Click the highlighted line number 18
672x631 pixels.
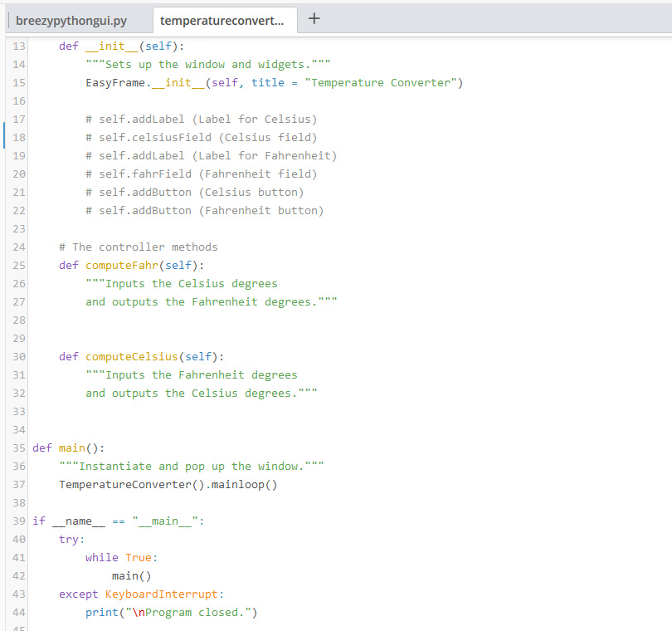tap(18, 137)
